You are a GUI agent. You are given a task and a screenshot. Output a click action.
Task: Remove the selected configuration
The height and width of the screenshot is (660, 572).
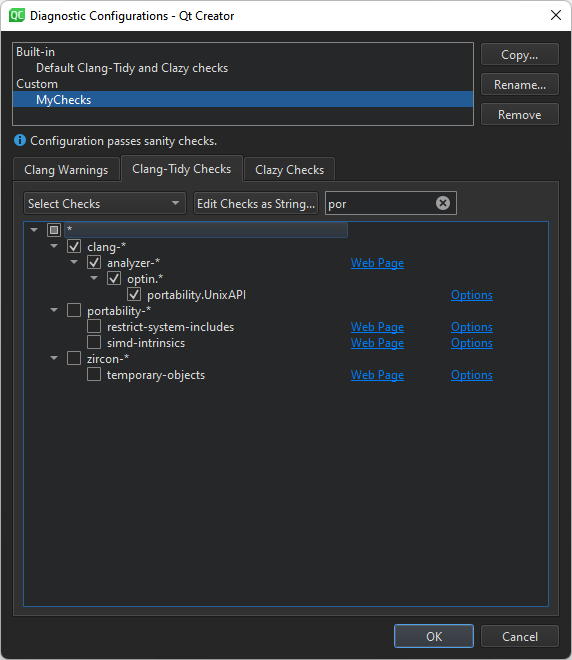[520, 114]
